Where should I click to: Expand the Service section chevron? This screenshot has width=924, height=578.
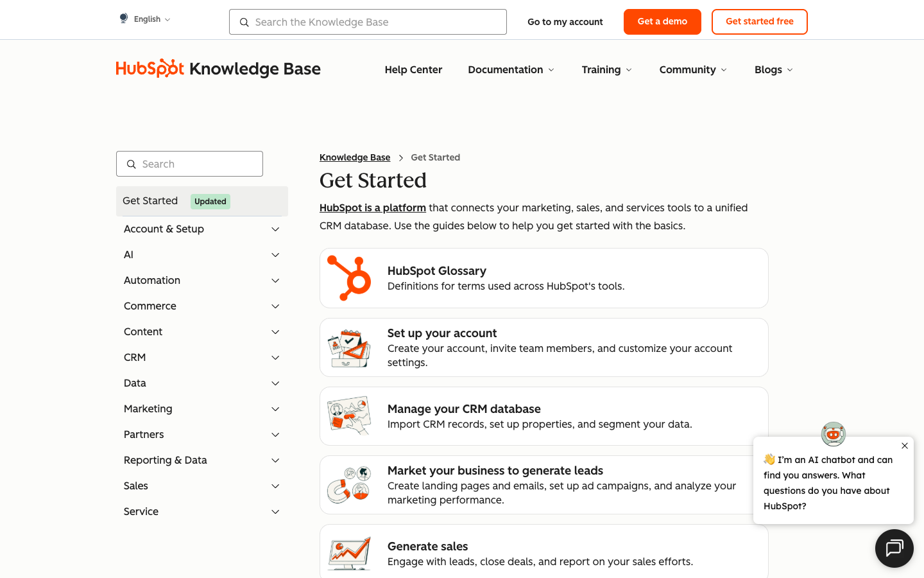click(x=275, y=512)
